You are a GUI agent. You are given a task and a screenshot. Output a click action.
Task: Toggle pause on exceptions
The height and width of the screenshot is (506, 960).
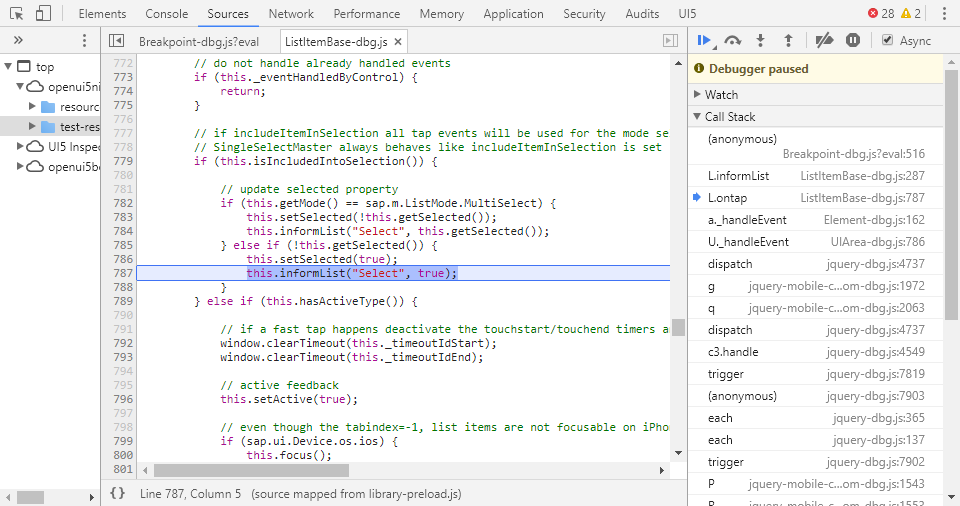tap(853, 40)
